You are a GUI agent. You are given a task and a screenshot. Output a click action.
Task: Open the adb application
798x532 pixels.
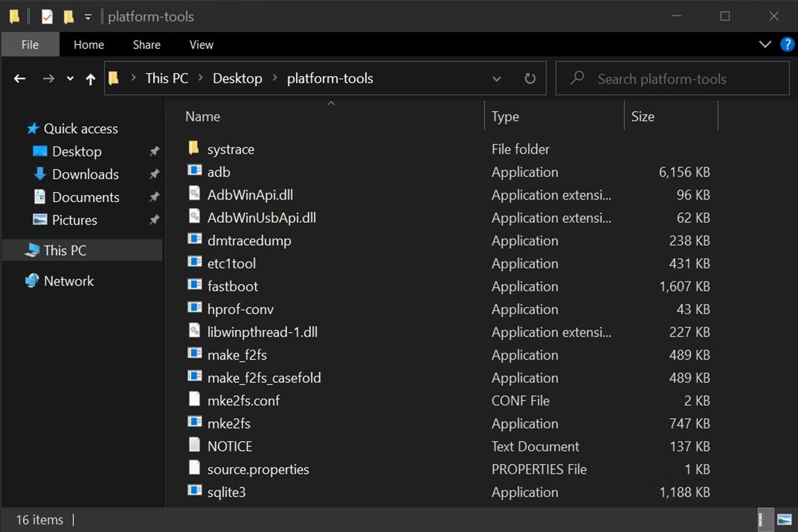pyautogui.click(x=219, y=172)
